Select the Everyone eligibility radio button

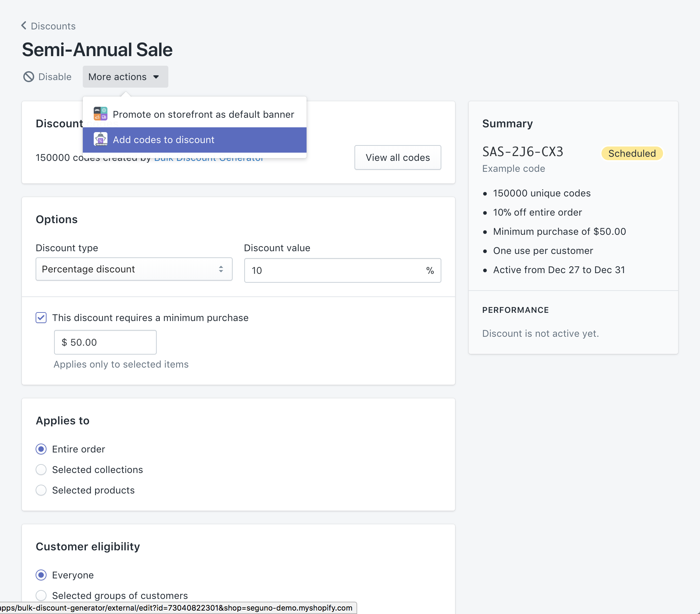click(41, 575)
